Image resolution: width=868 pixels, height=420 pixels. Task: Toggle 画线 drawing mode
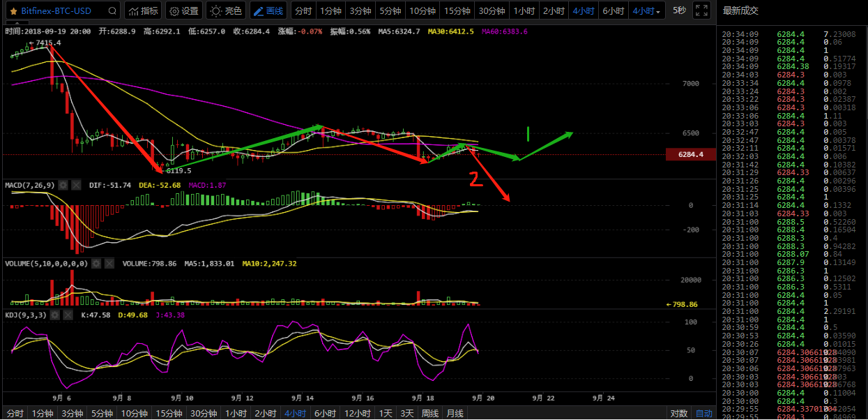click(268, 11)
